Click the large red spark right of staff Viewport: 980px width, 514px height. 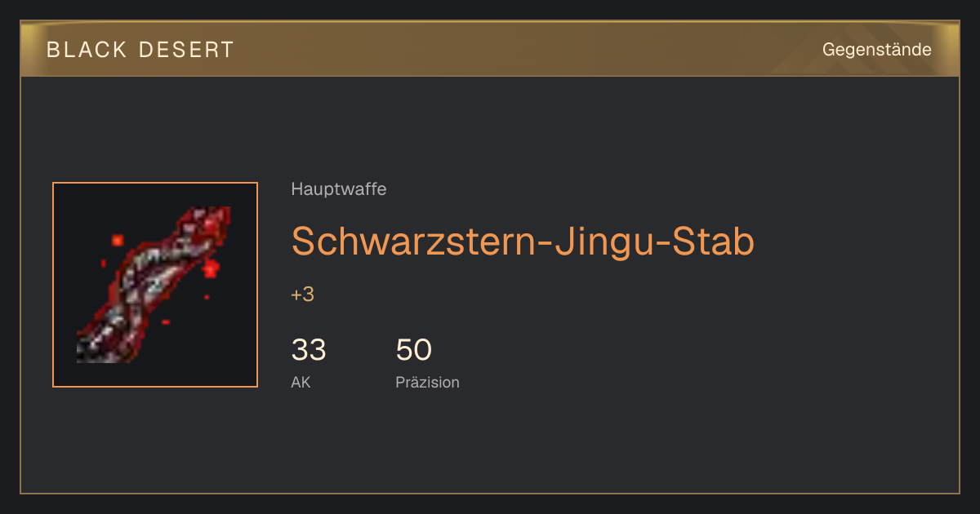click(x=212, y=268)
